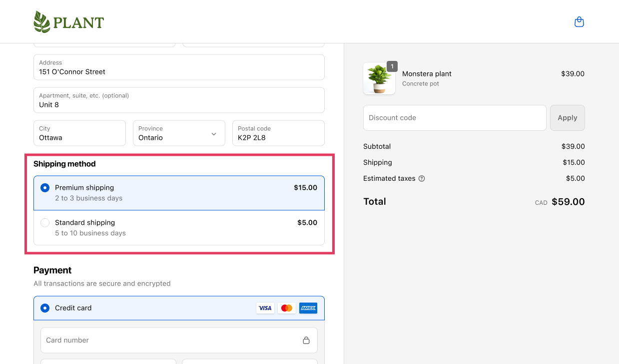Click the Amex card logo
Screen dimensions: 619x364
click(x=308, y=308)
